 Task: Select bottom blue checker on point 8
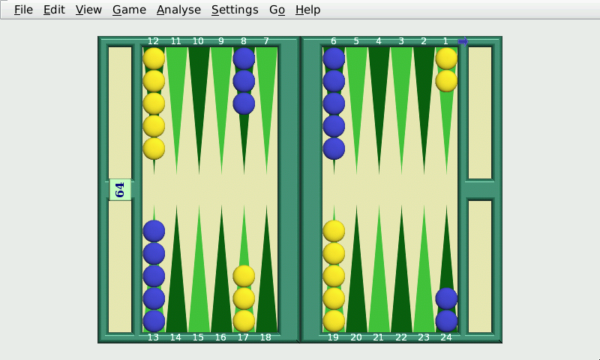[x=244, y=104]
